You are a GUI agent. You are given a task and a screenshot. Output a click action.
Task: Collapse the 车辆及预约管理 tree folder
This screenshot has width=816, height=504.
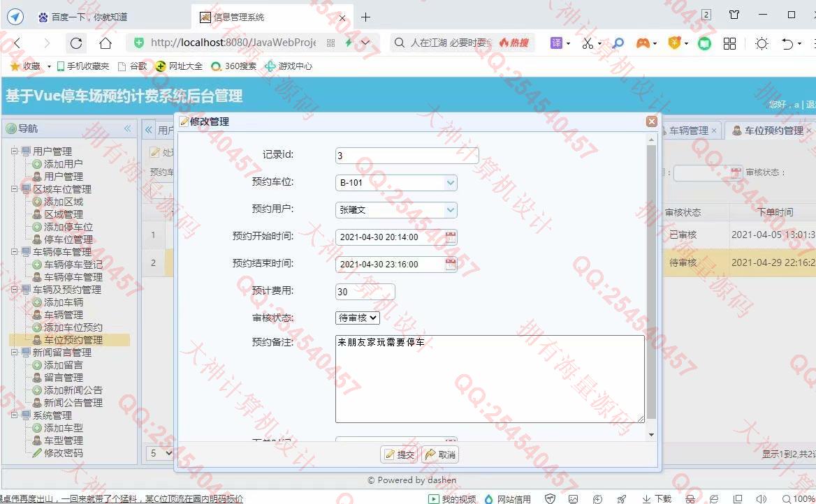(15, 289)
